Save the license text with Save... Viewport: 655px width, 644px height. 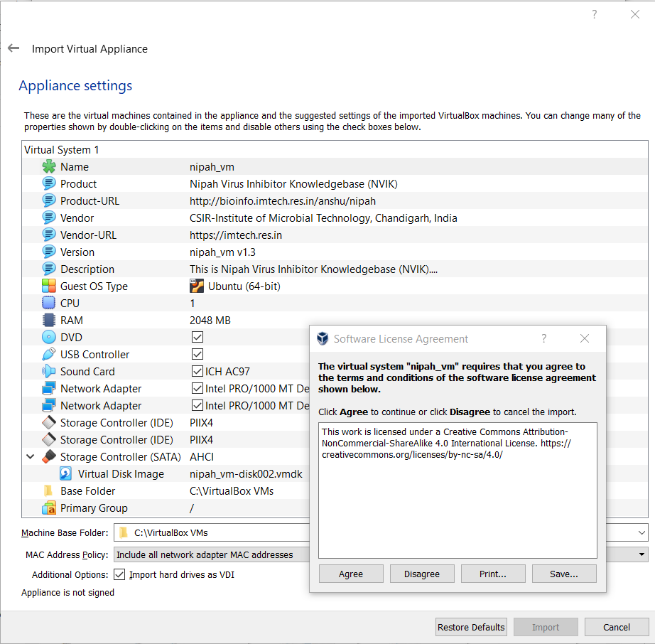[564, 574]
